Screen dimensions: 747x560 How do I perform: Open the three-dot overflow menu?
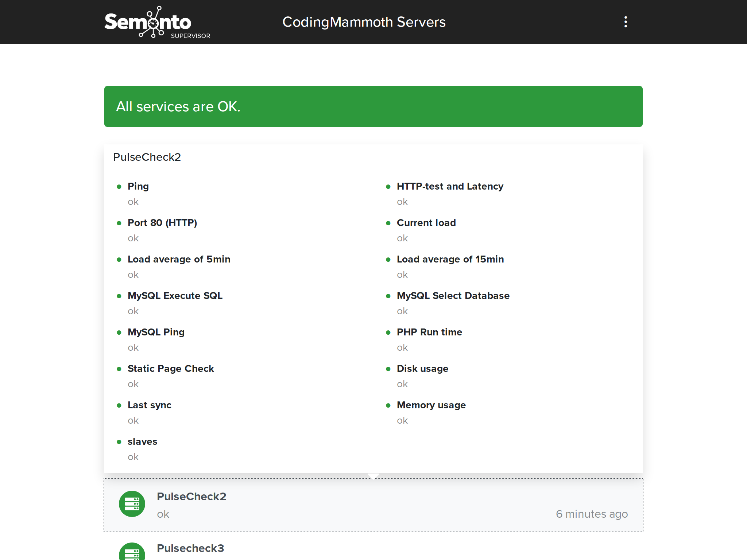pyautogui.click(x=626, y=22)
